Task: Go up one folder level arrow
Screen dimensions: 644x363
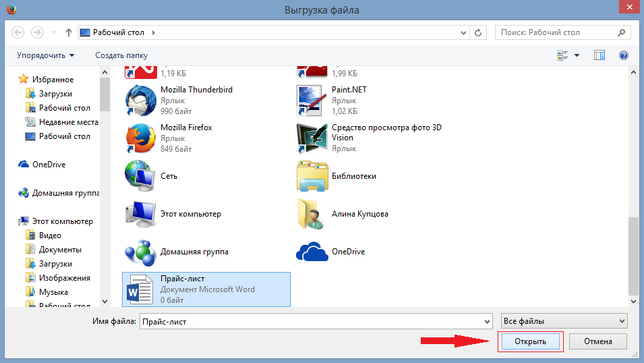Action: 69,32
